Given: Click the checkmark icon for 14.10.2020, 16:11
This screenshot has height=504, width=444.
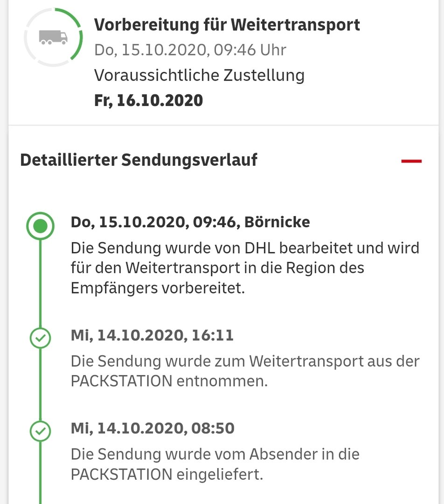Looking at the screenshot, I should click(x=40, y=338).
